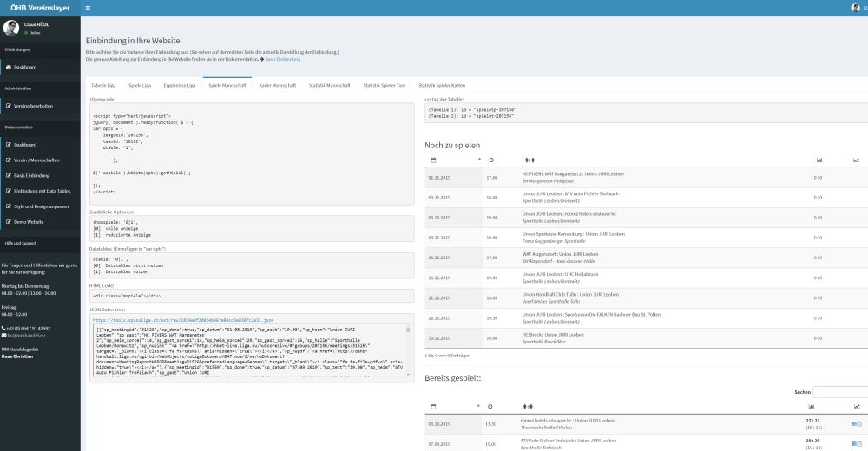The image size is (868, 451).
Task: Switch to the Statistik Mannschaft tab
Action: 329,85
